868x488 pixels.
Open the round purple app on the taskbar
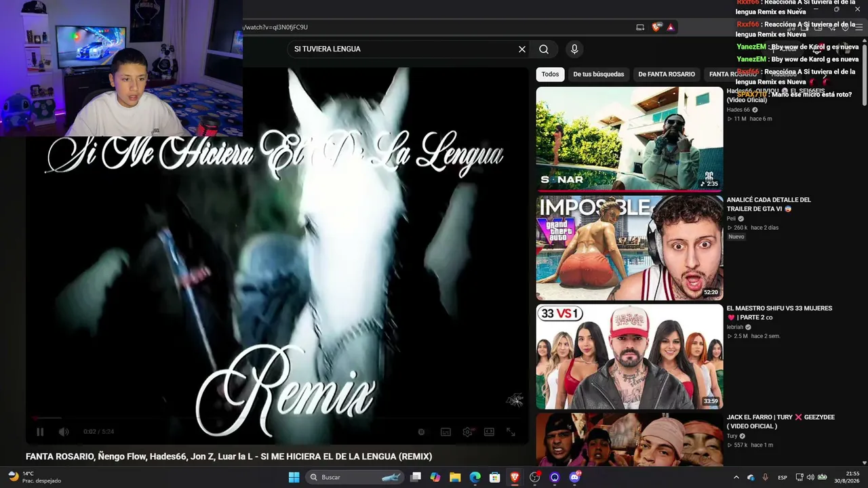coord(555,477)
